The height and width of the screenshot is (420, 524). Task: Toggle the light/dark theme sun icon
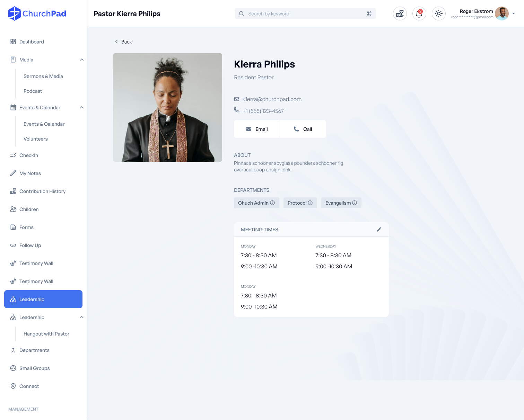click(x=438, y=14)
